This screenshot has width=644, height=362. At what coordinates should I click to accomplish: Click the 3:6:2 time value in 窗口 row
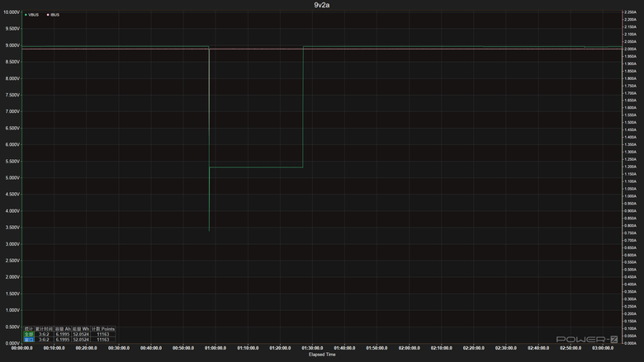click(x=44, y=340)
